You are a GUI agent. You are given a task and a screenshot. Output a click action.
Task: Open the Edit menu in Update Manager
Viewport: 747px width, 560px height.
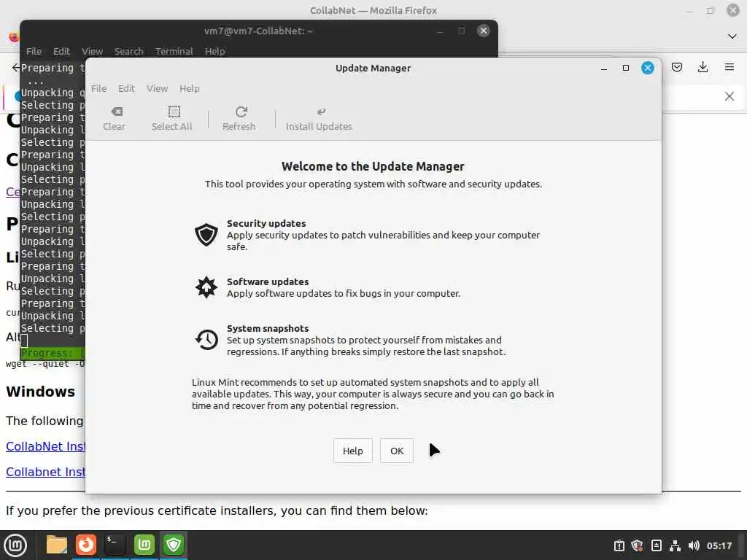(126, 88)
